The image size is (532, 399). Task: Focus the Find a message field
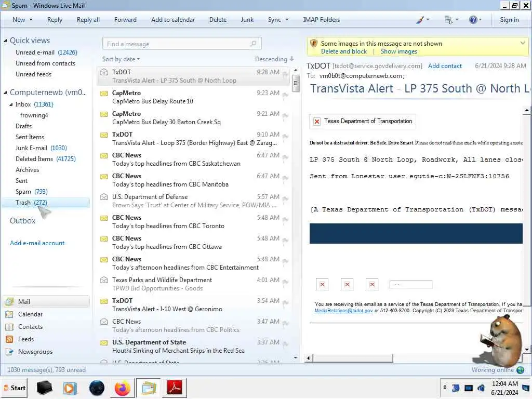(182, 44)
